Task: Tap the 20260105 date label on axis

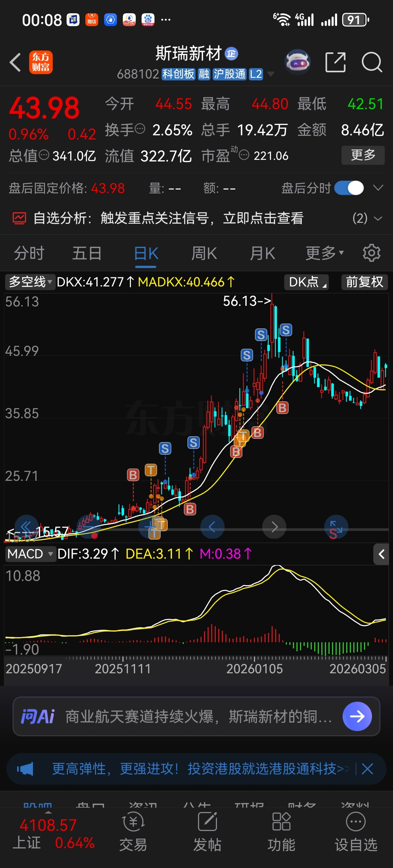Action: 254,669
